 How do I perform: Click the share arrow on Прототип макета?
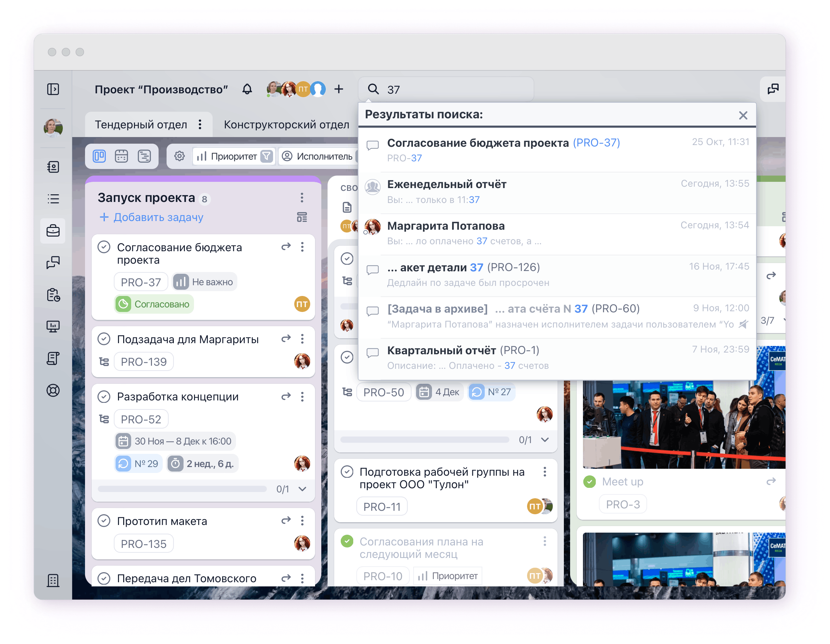point(286,520)
